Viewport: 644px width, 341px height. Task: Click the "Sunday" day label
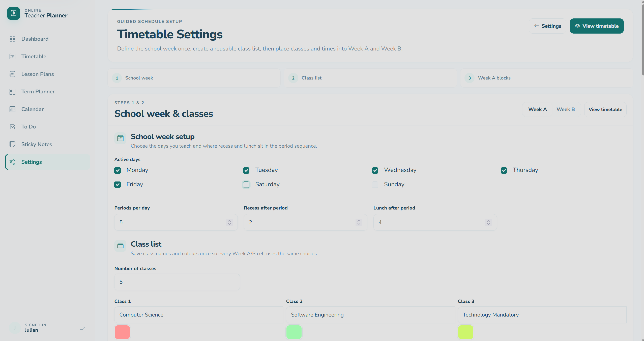click(394, 185)
